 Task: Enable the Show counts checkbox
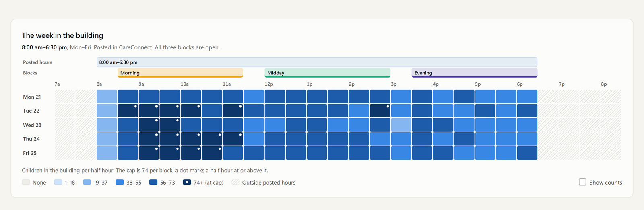[x=582, y=182]
